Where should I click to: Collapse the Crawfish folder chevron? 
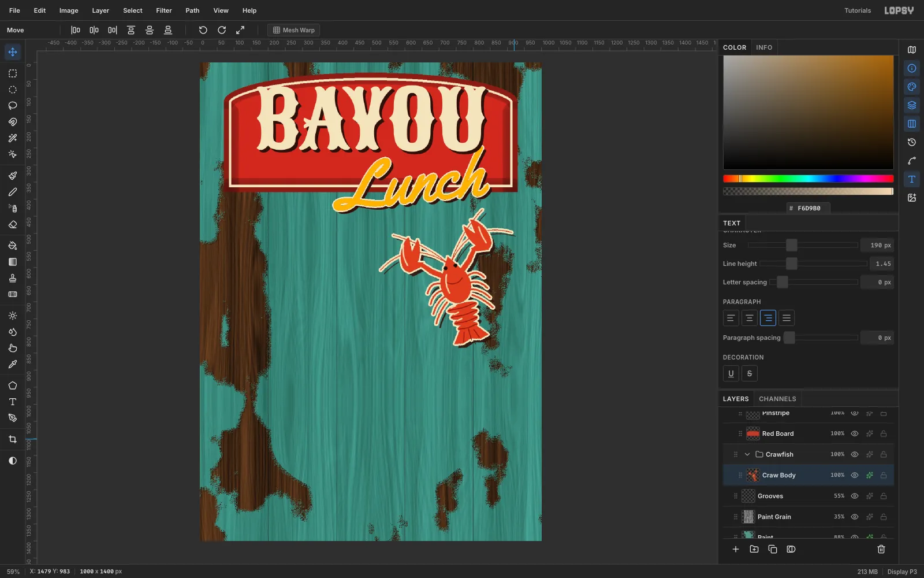pyautogui.click(x=747, y=454)
